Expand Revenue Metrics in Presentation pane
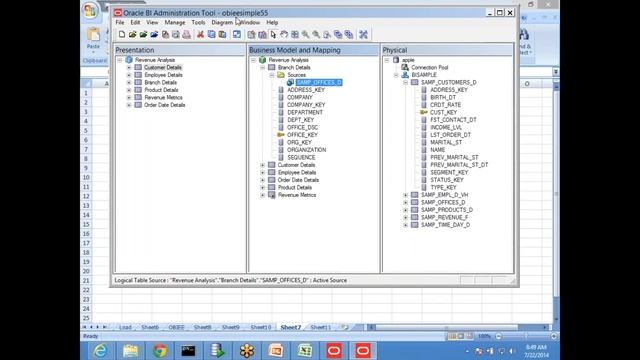Image resolution: width=640 pixels, height=360 pixels. point(129,98)
